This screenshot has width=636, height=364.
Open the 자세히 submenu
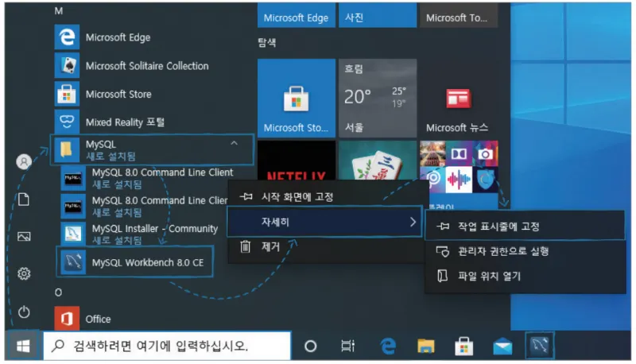coord(324,222)
